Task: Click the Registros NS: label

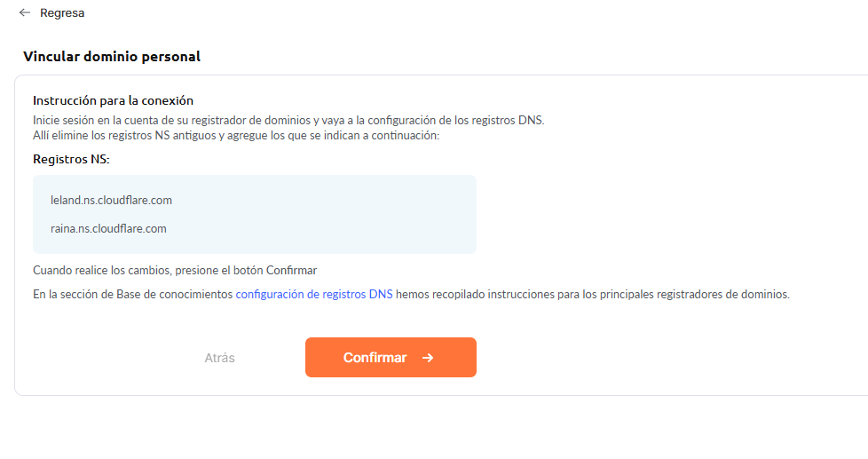Action: tap(71, 159)
